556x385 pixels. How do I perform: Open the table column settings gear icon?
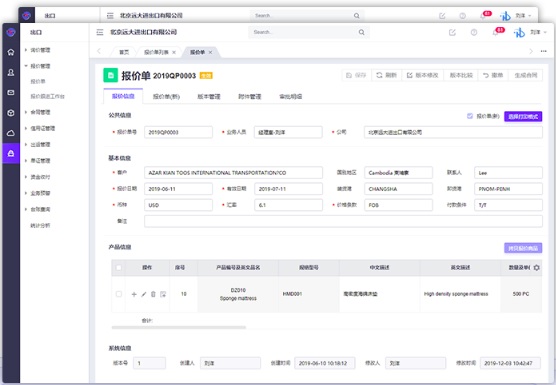(x=536, y=268)
